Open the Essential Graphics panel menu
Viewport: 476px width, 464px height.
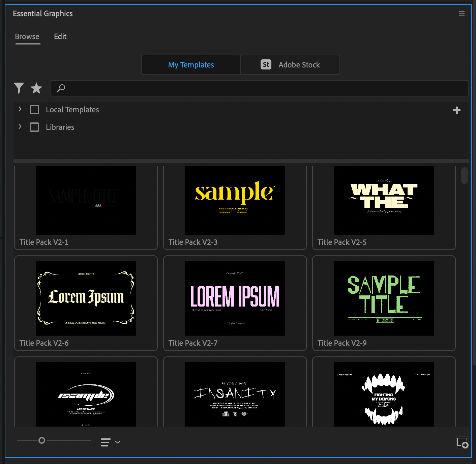click(x=462, y=14)
